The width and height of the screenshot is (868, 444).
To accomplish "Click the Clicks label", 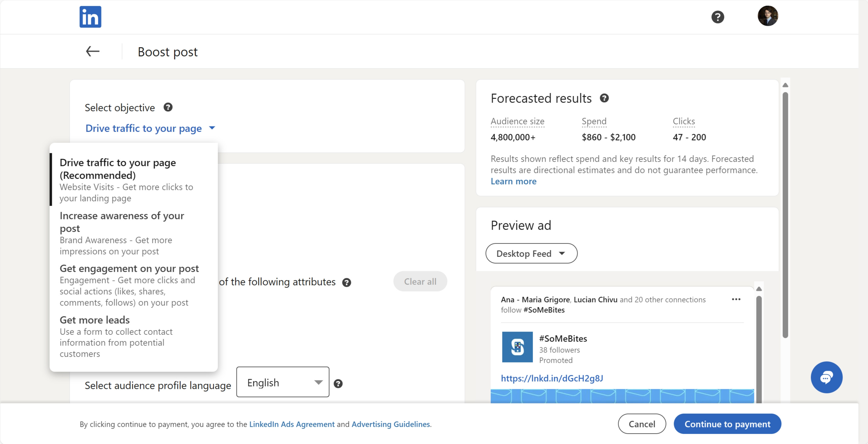I will coord(684,121).
